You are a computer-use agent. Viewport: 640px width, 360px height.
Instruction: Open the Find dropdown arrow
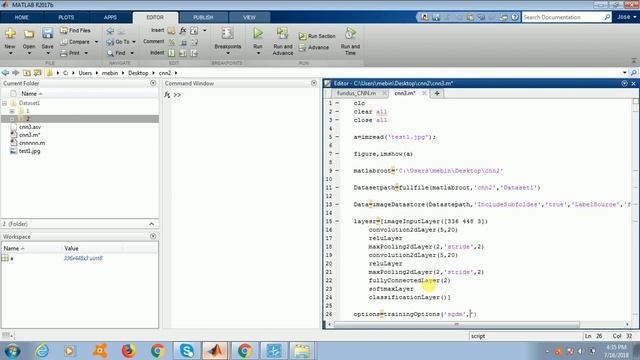click(x=132, y=53)
